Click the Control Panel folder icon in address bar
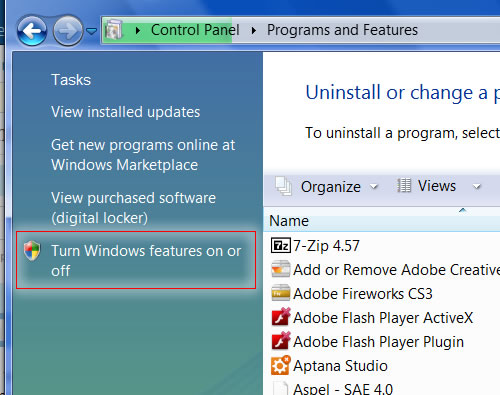This screenshot has height=395, width=500. (114, 30)
